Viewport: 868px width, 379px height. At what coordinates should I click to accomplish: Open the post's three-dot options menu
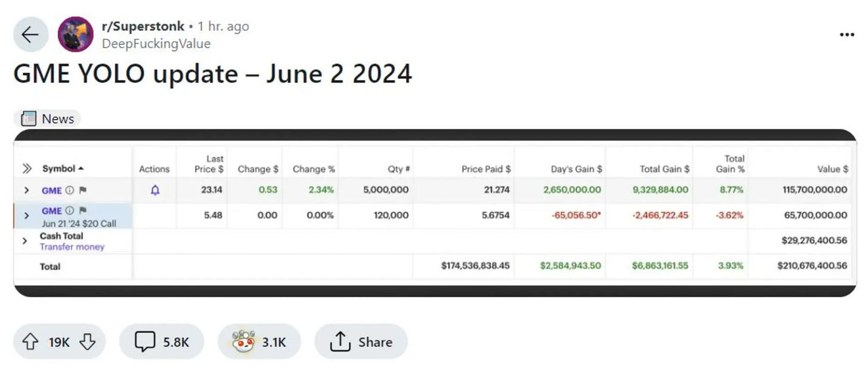(847, 35)
